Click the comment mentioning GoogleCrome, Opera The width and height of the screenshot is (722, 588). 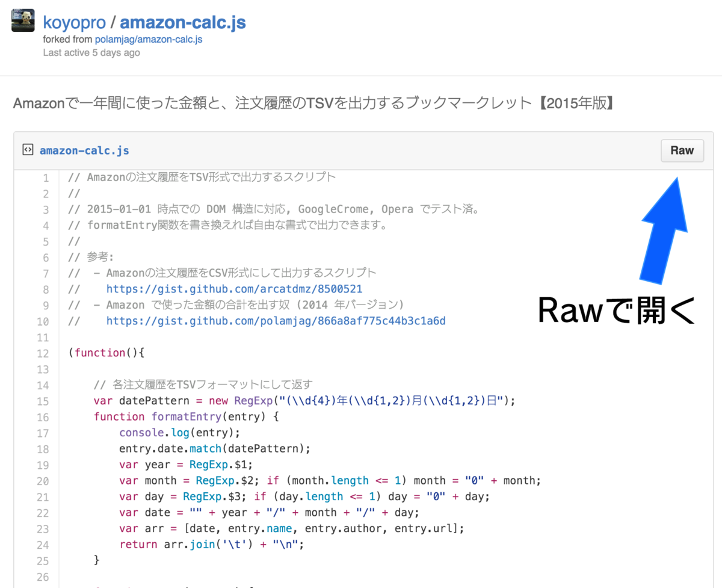(x=274, y=209)
